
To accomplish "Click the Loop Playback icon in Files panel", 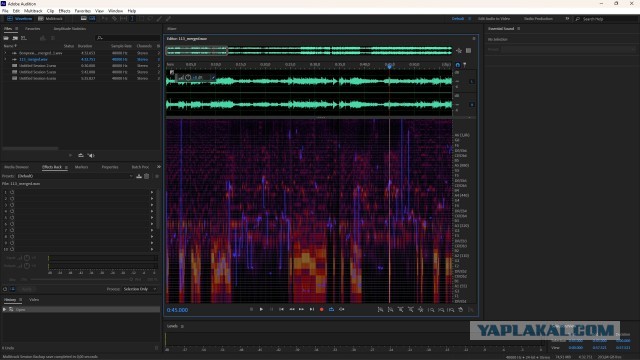I will pyautogui.click(x=81, y=156).
